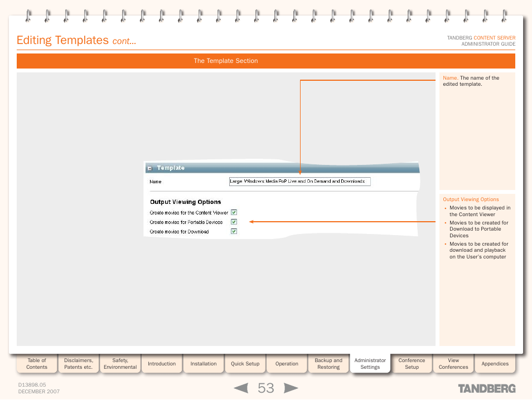Image resolution: width=532 pixels, height=400 pixels.
Task: Click 'Output Viewing Options' sidebar heading
Action: (x=471, y=199)
